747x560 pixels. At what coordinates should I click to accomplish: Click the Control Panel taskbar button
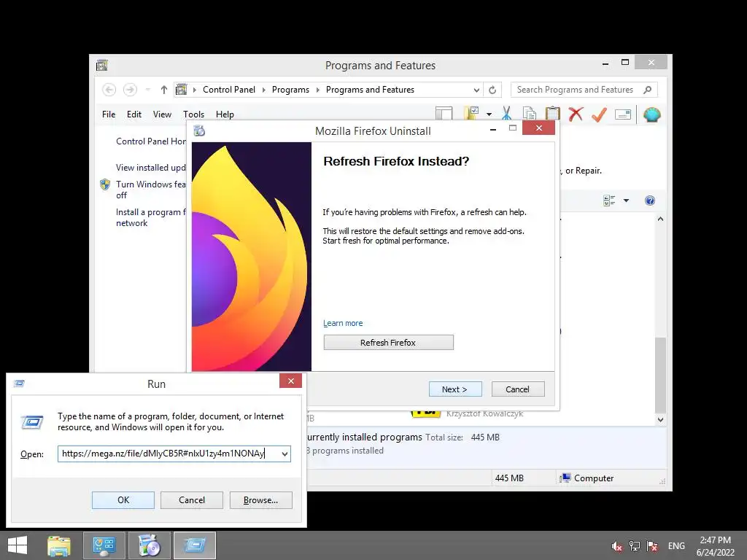104,545
